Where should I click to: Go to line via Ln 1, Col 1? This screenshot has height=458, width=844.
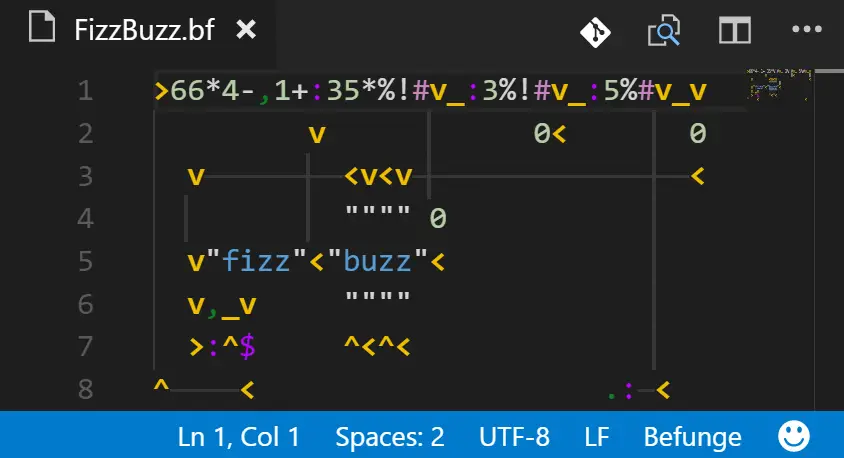click(x=238, y=437)
